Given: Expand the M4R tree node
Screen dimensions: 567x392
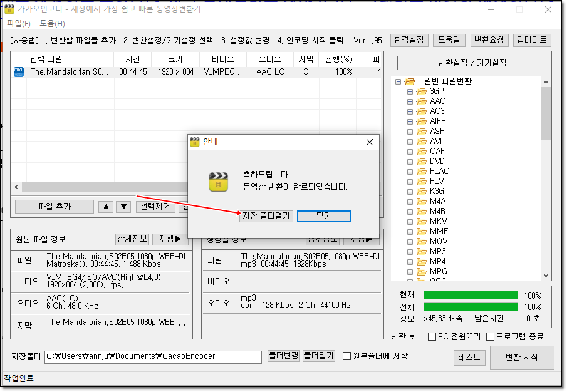Looking at the screenshot, I should coord(410,212).
